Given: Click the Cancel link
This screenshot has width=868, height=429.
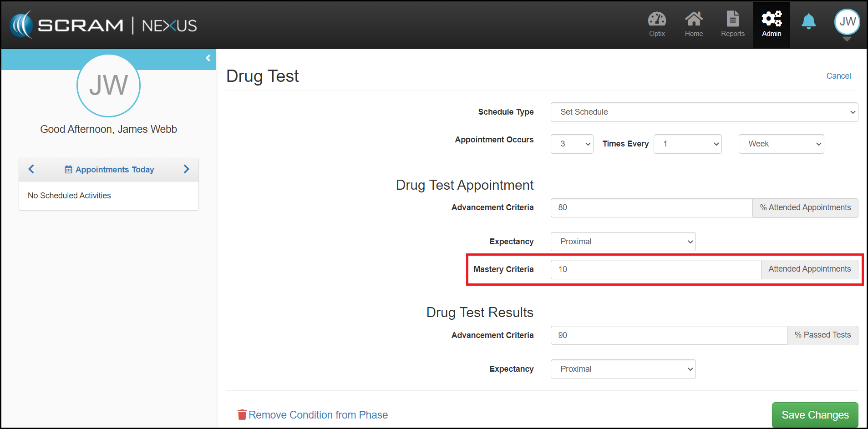Looking at the screenshot, I should coord(838,76).
